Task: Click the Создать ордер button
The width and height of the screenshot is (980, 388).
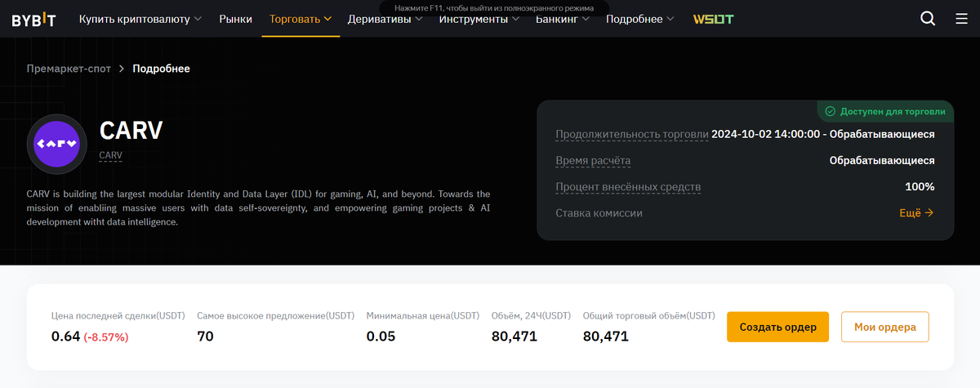Action: 777,327
